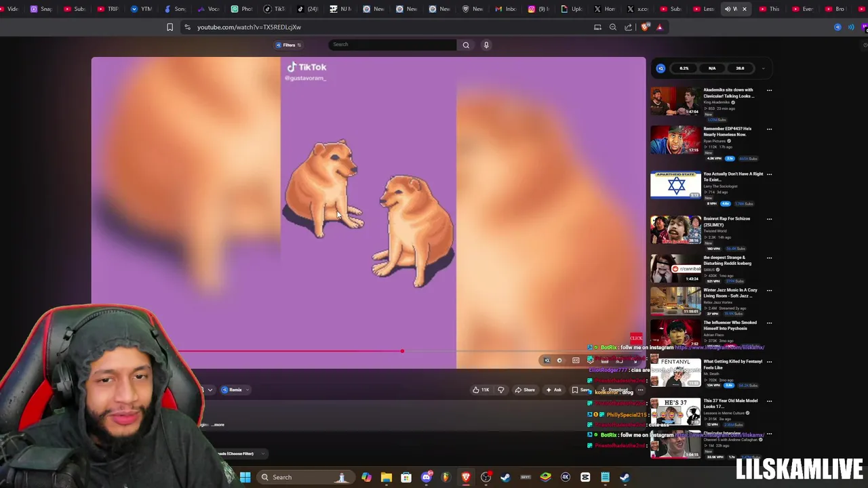Open OBS Studio from the taskbar

(486, 477)
